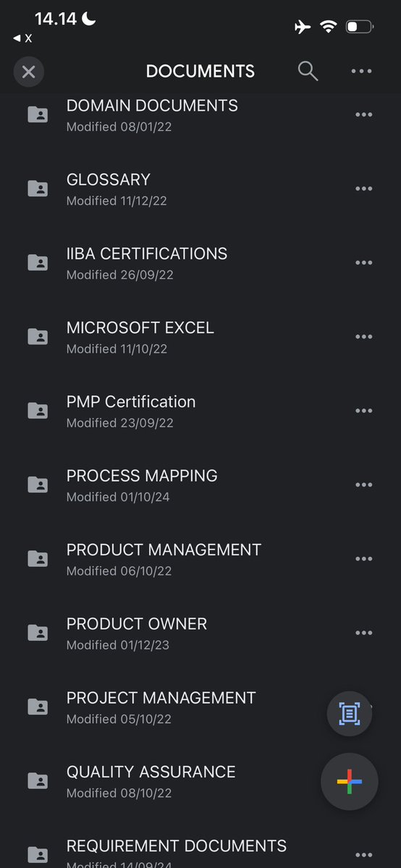
Task: Tap the PRODUCT MANAGEMENT folder icon
Action: pos(38,559)
